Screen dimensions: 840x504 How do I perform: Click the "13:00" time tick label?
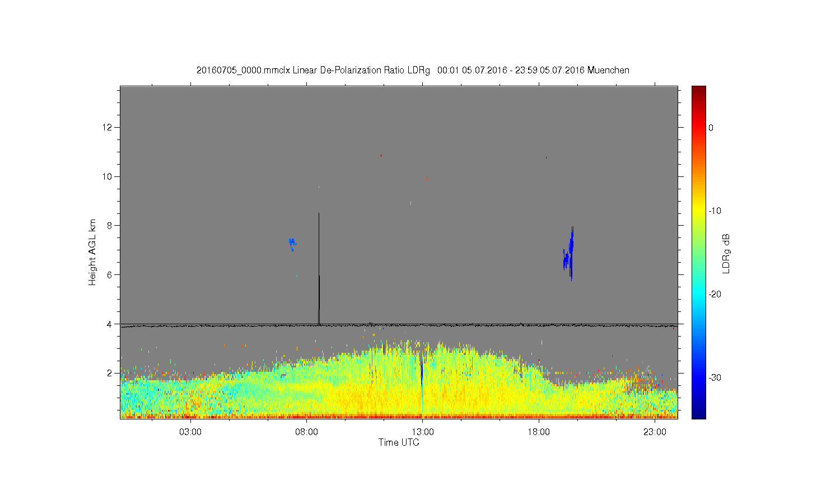click(x=422, y=432)
